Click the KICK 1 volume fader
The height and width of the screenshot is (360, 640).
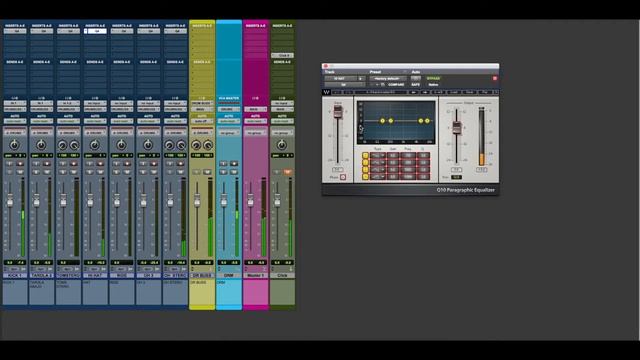[10, 201]
